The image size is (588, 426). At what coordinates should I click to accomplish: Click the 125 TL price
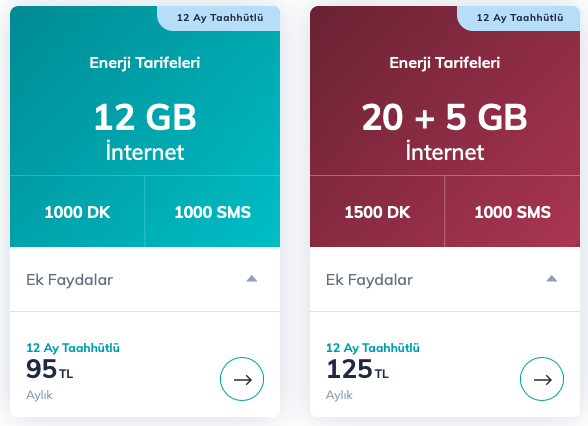357,369
